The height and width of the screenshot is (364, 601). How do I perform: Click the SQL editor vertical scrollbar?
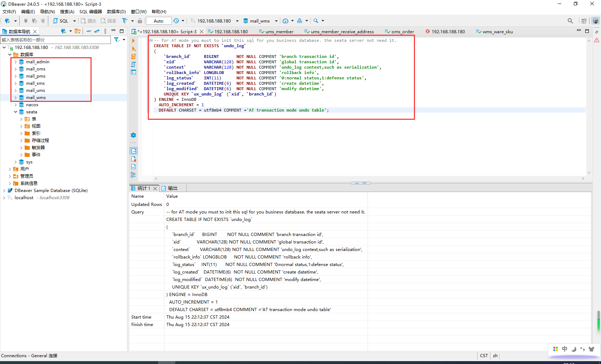[588, 106]
